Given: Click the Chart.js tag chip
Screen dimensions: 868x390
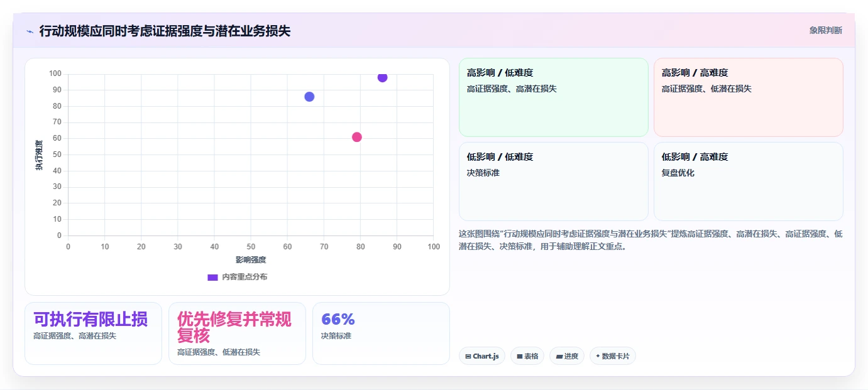Looking at the screenshot, I should tap(482, 356).
